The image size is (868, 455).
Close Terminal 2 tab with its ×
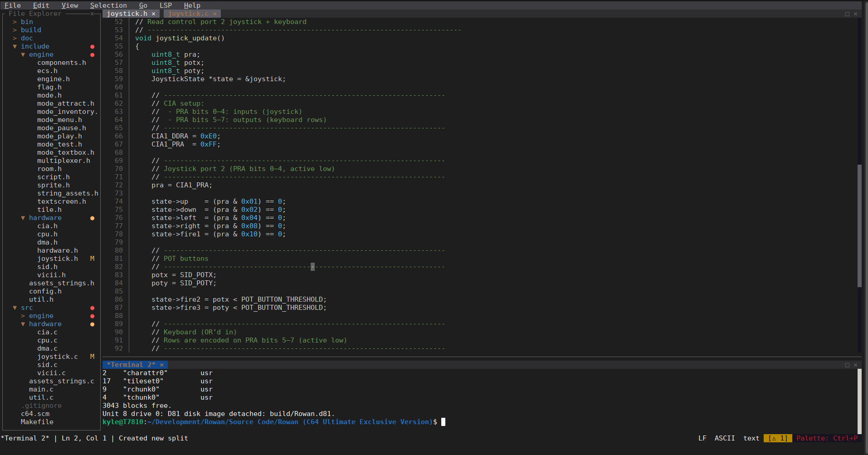[x=161, y=365]
